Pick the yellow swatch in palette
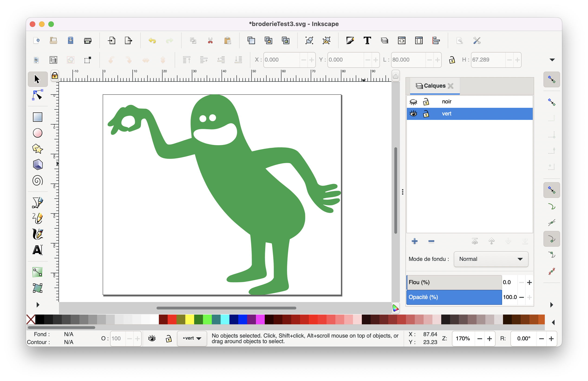Viewport: 588px width, 381px height. pos(189,319)
